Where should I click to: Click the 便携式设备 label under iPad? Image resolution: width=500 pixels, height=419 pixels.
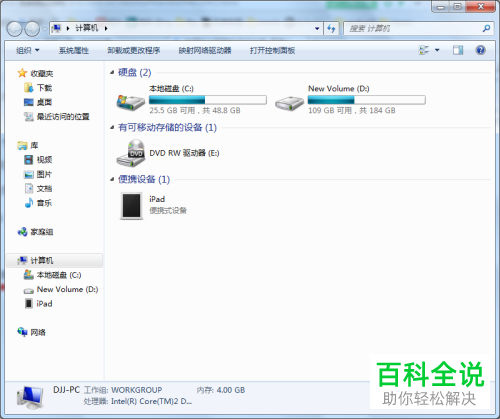(168, 210)
